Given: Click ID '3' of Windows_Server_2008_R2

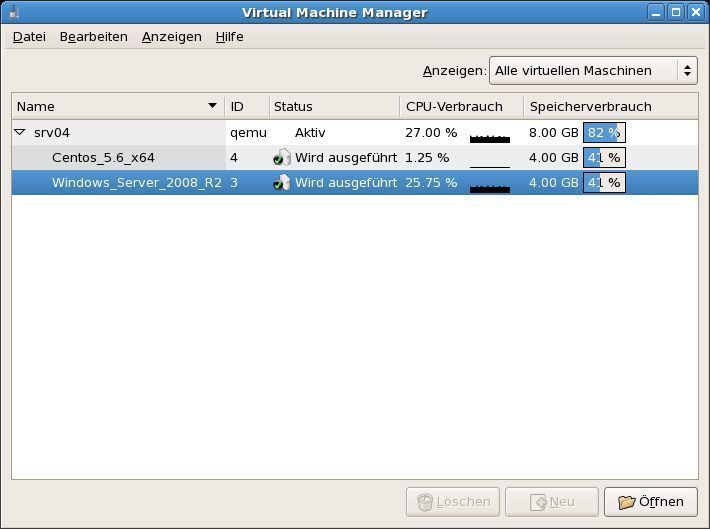Looking at the screenshot, I should (x=234, y=183).
